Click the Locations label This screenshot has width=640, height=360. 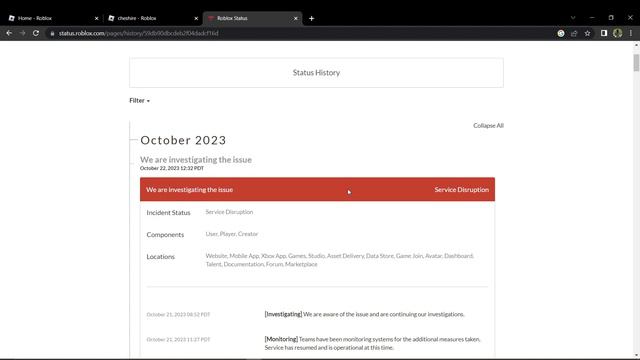pyautogui.click(x=160, y=257)
